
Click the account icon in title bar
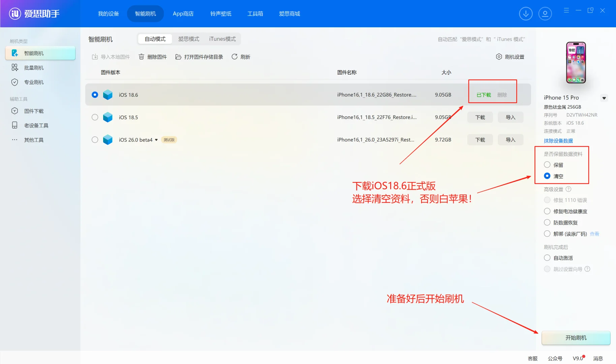545,13
